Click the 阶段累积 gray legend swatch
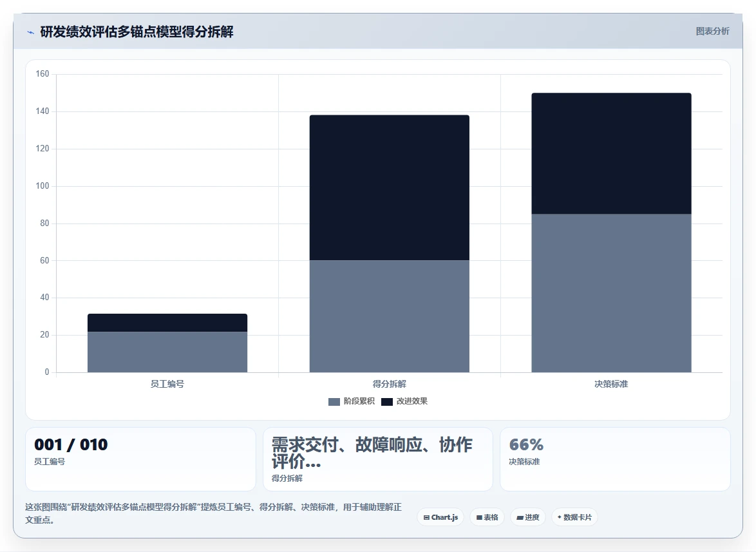The image size is (756, 552). pos(334,401)
